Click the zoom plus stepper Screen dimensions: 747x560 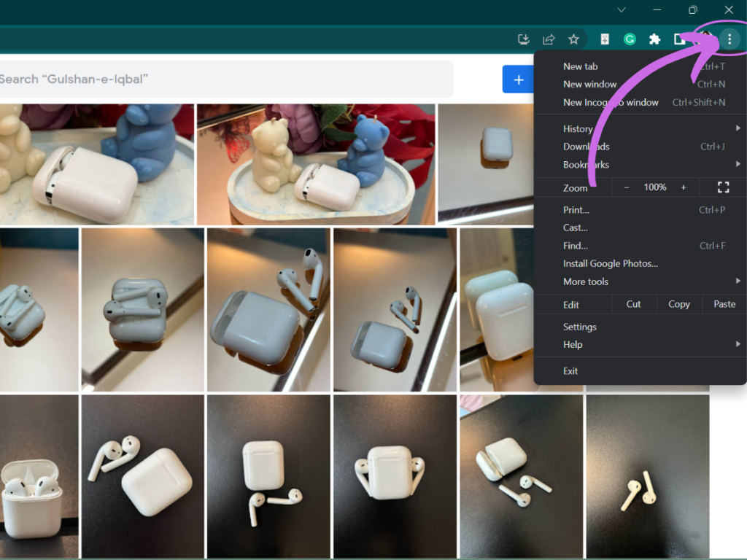(684, 187)
